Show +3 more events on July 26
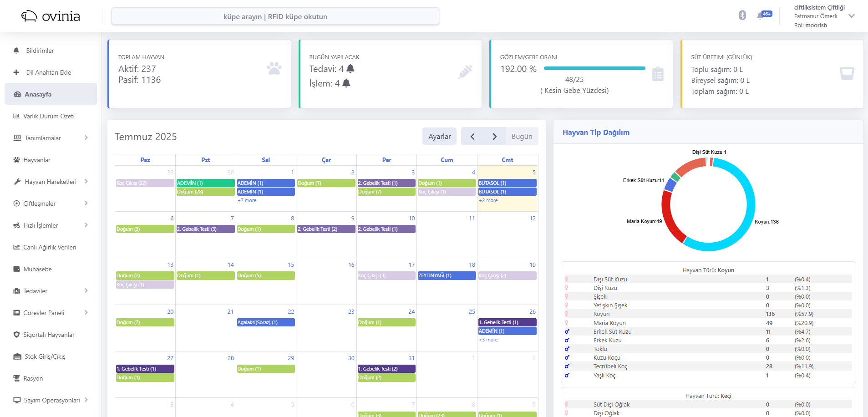Screen dimensions: 868x417 coord(488,340)
